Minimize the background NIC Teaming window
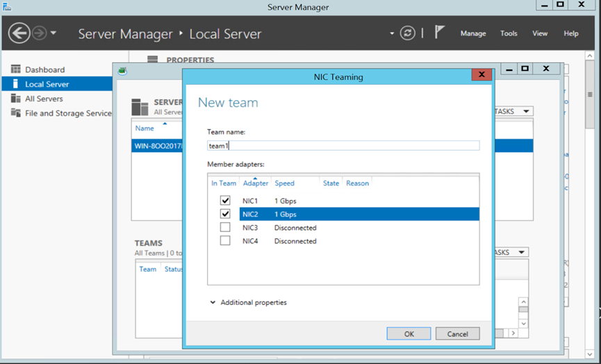 [x=509, y=69]
